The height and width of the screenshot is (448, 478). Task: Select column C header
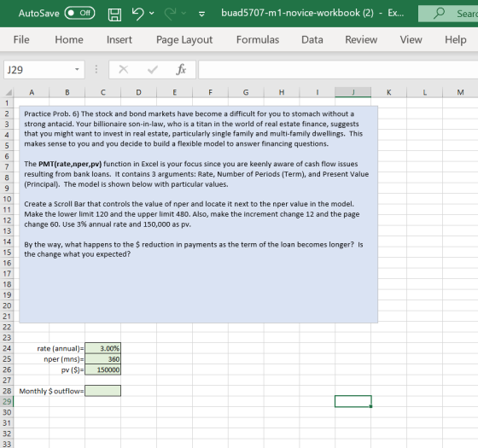[103, 92]
